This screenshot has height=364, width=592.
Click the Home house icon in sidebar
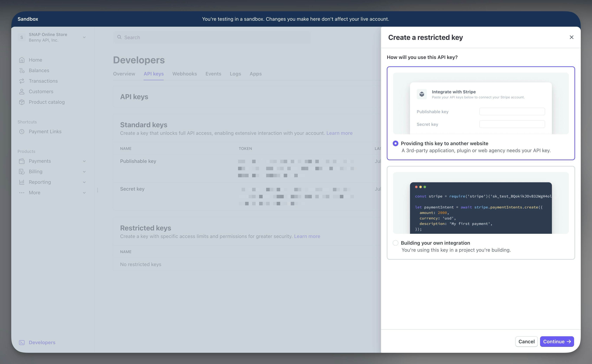22,60
